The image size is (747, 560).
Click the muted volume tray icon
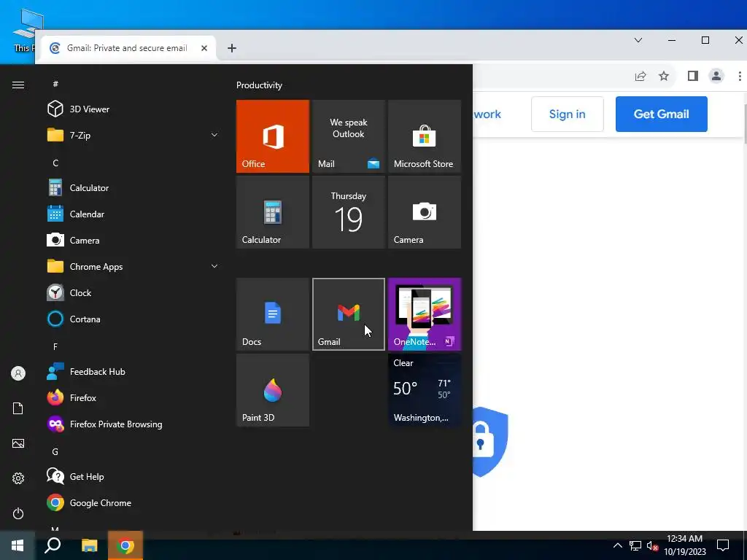pos(652,545)
